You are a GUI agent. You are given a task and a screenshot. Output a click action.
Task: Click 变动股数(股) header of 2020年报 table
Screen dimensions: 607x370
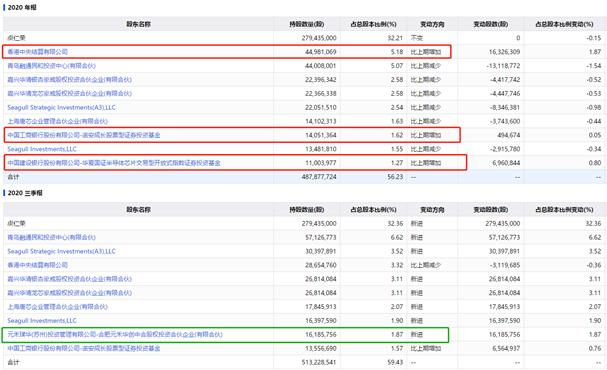491,24
